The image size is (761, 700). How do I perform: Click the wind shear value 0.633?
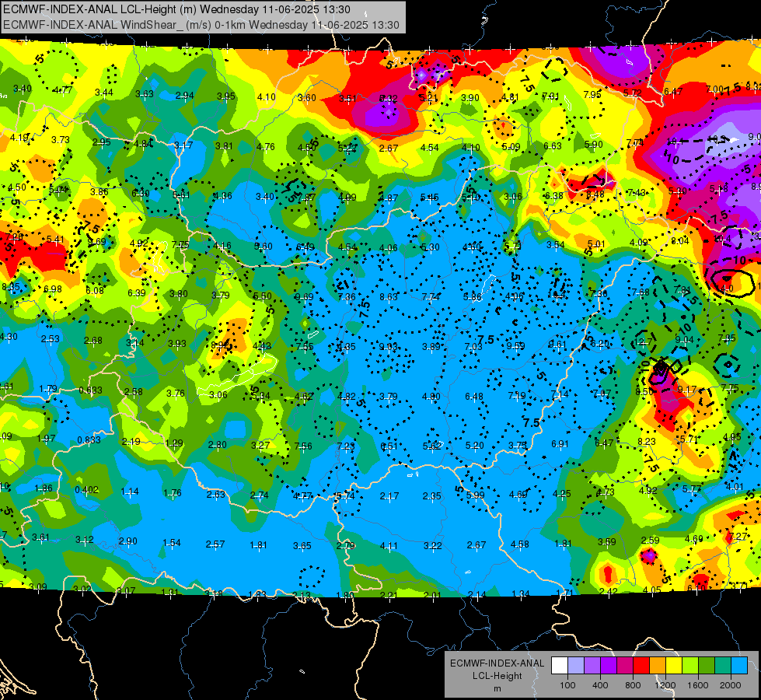90,390
